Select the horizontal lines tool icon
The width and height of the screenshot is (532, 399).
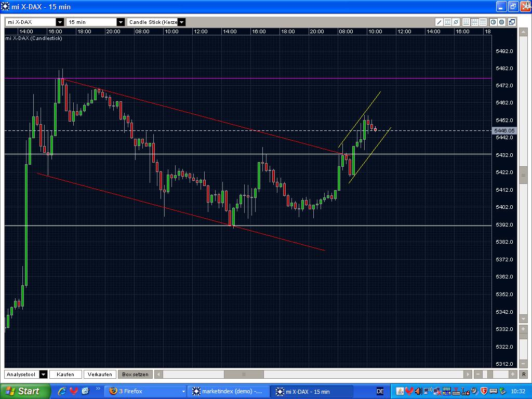[x=447, y=22]
